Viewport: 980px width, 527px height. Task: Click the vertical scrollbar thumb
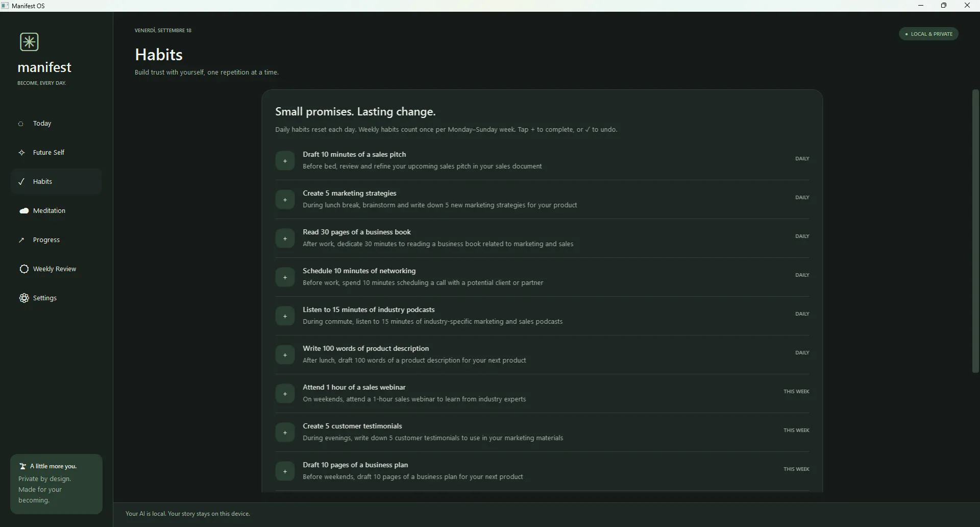tap(975, 231)
